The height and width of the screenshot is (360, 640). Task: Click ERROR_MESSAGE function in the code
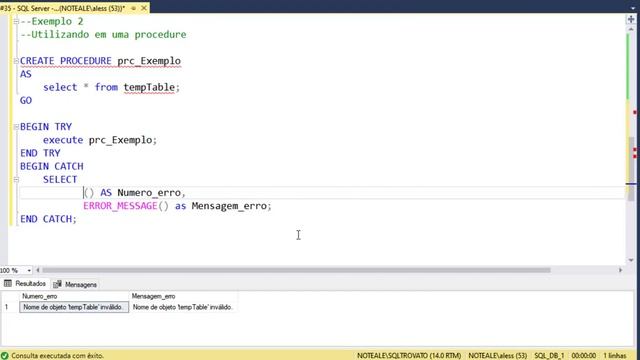pos(120,206)
